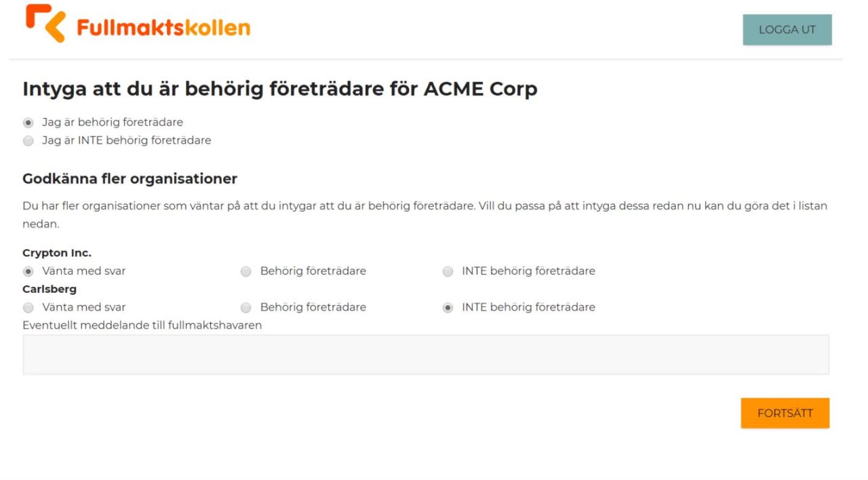Choose 'Vänta med svar' for Crypton Inc.
This screenshot has width=868, height=480.
point(28,271)
